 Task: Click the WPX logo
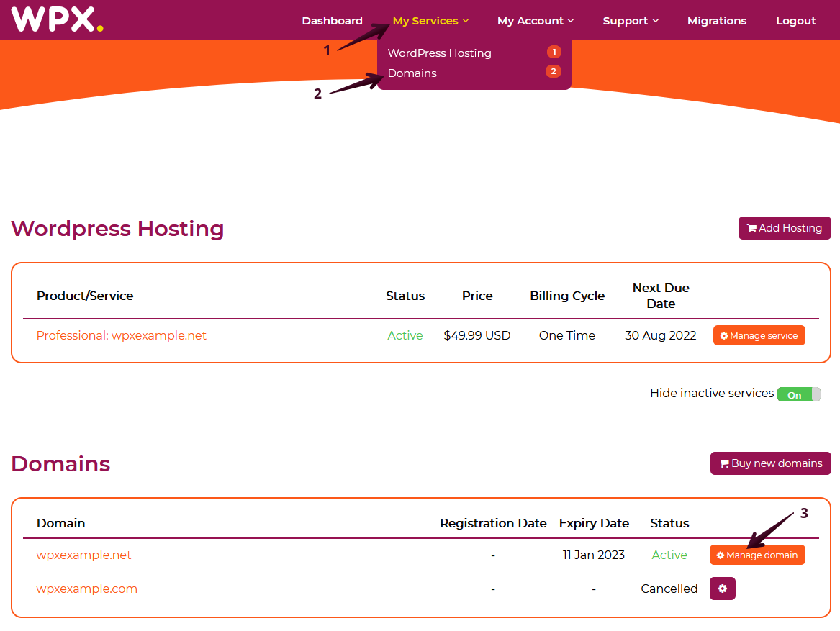pyautogui.click(x=57, y=19)
